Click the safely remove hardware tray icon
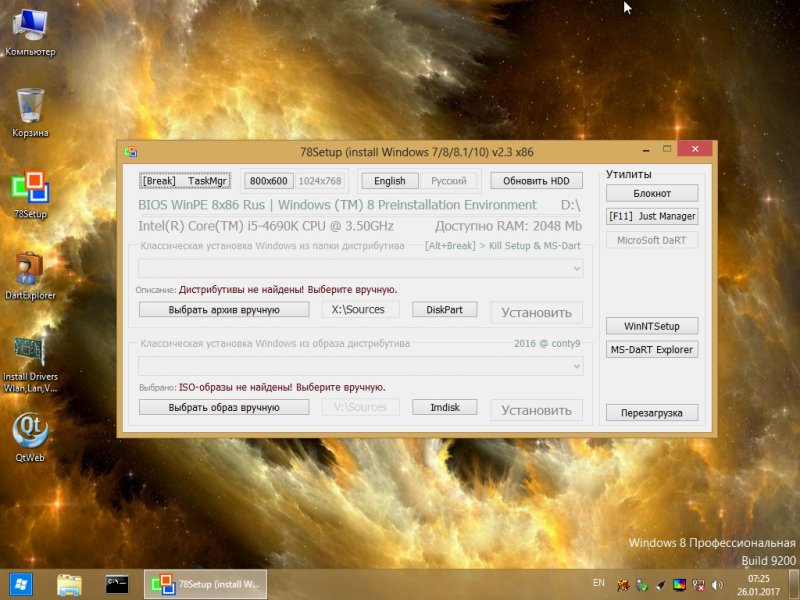 (x=642, y=585)
